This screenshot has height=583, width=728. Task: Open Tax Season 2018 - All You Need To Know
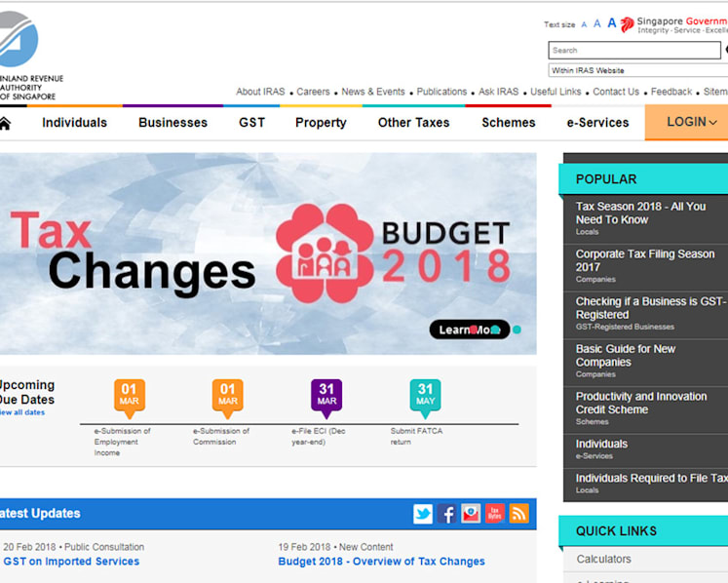(x=640, y=213)
